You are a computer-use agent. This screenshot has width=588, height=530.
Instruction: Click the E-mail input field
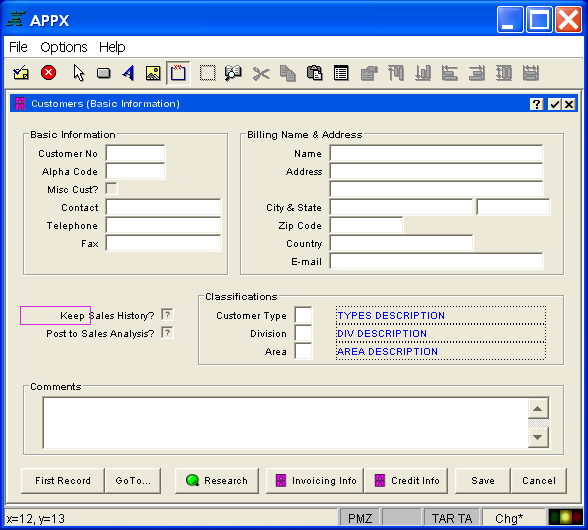click(436, 261)
